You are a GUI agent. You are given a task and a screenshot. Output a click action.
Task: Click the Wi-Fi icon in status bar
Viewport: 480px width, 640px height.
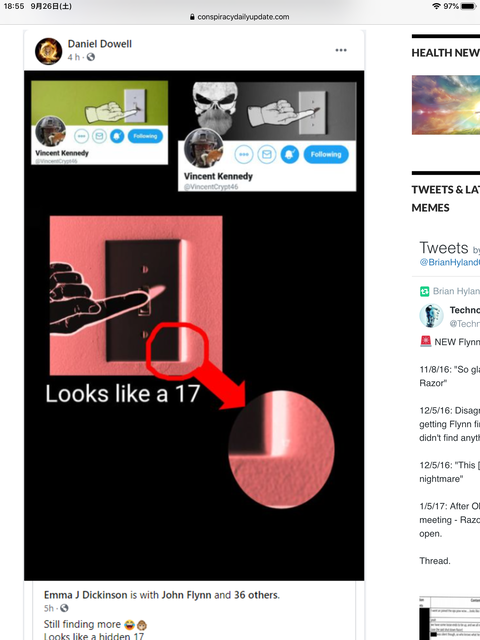[x=436, y=7]
